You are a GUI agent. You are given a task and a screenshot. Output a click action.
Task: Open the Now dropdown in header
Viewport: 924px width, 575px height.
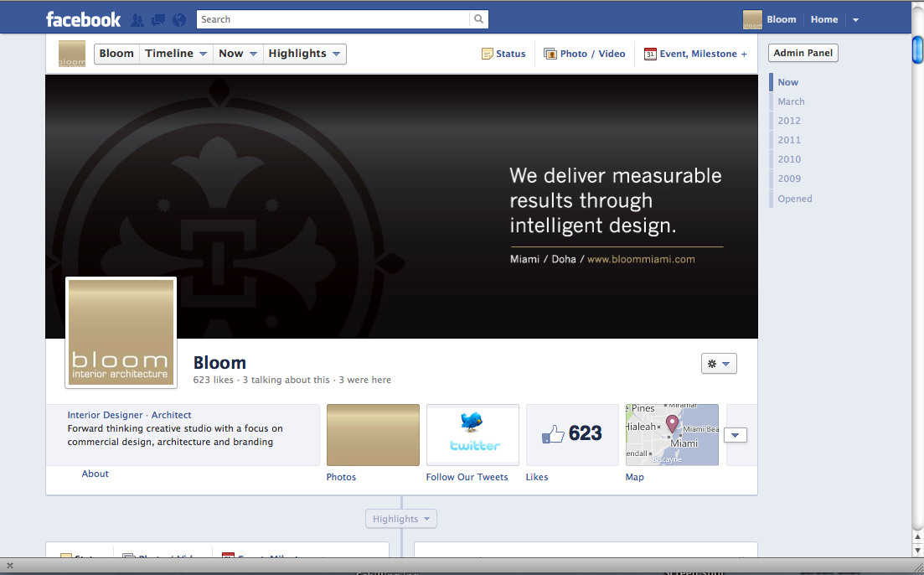click(237, 54)
